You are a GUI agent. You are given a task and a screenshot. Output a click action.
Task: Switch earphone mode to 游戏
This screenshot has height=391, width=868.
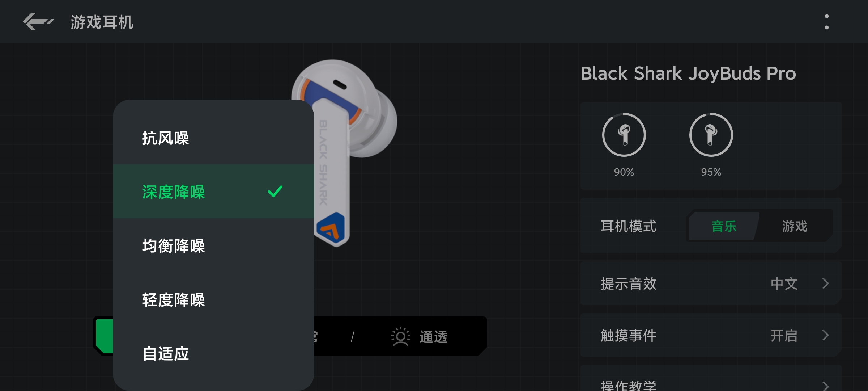pos(795,226)
